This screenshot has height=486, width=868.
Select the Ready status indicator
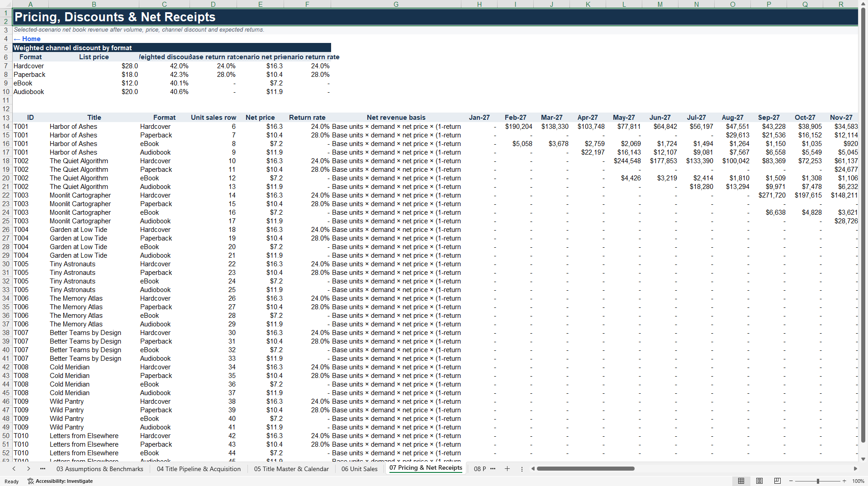tap(11, 481)
